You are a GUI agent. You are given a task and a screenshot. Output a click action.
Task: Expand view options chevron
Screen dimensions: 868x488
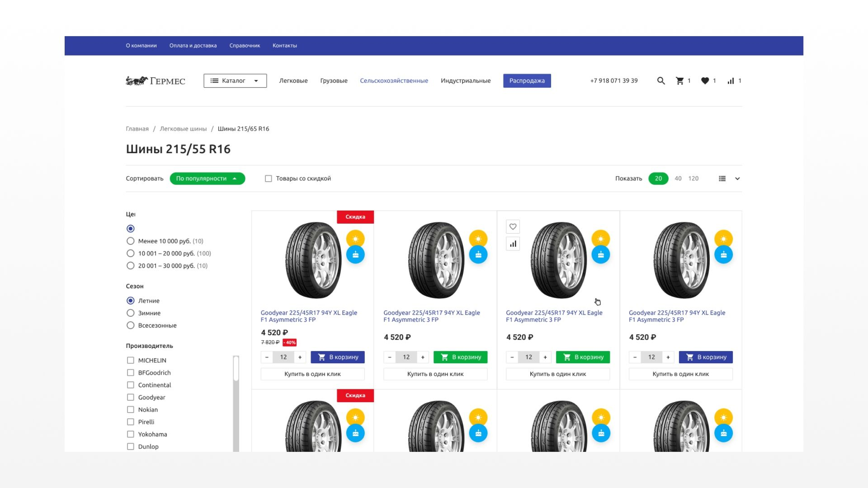tap(737, 178)
